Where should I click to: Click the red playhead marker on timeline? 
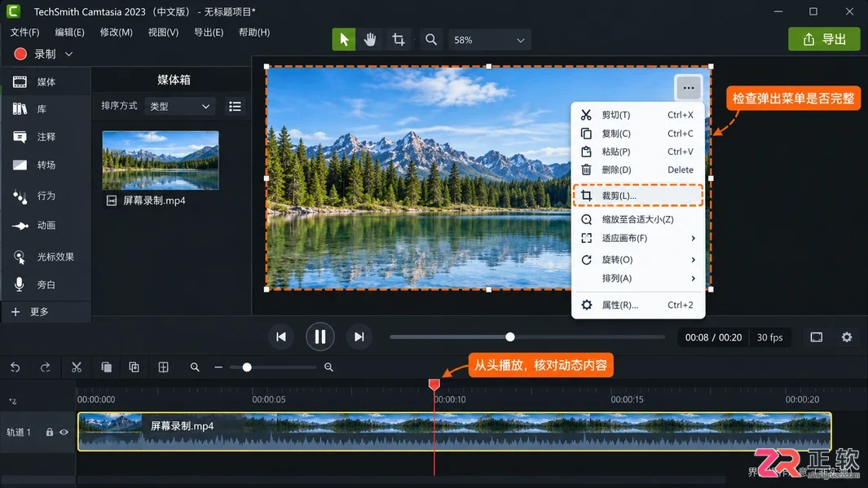pos(434,384)
